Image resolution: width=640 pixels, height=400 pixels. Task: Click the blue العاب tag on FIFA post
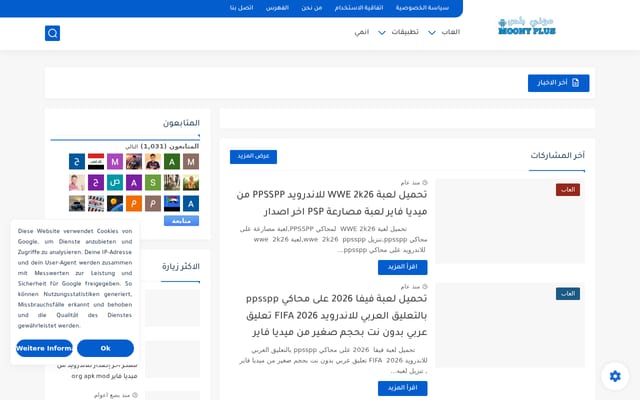(x=568, y=294)
